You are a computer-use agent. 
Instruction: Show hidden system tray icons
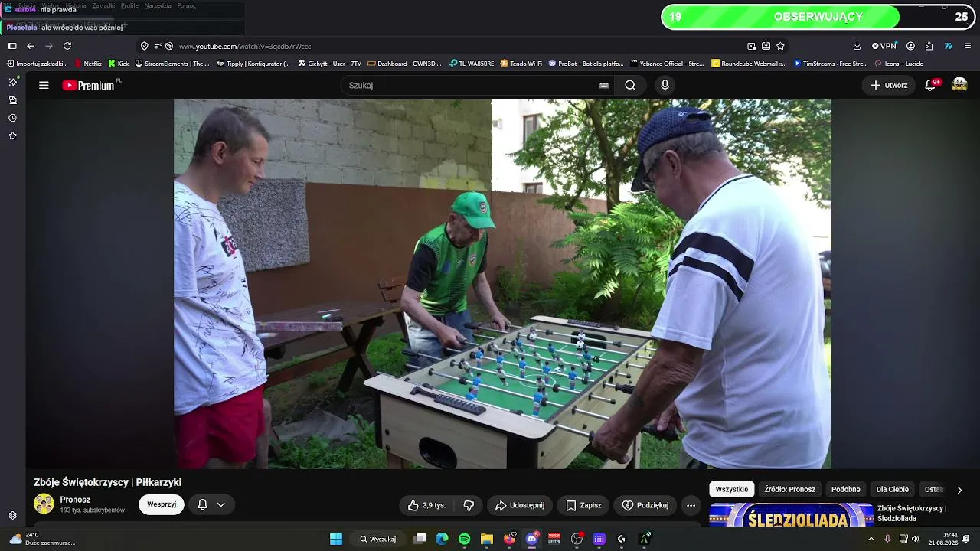pos(871,539)
